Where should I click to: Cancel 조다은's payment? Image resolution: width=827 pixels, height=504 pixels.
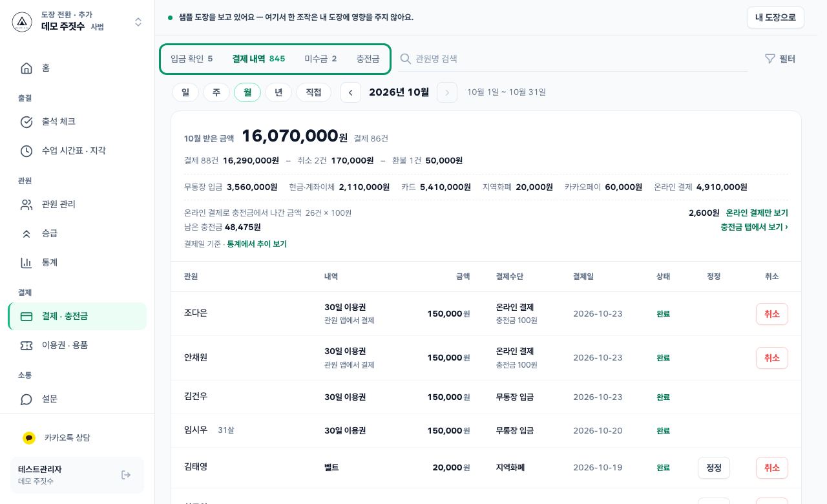point(771,314)
